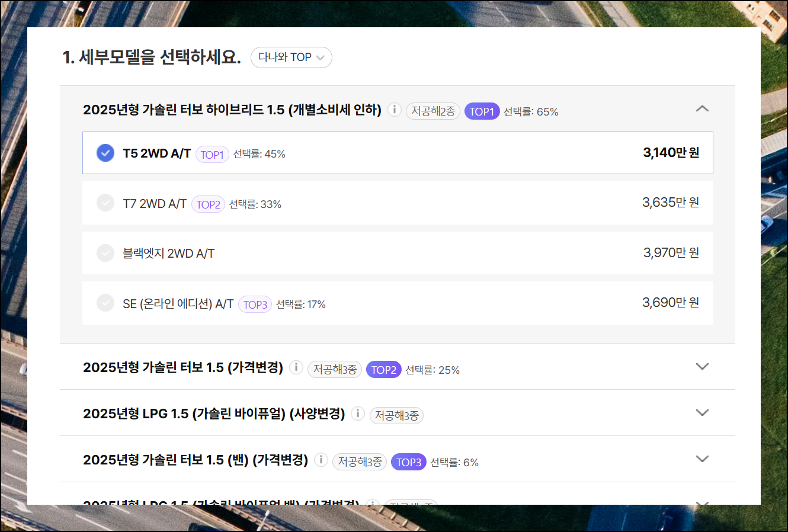Click 저공해3종 badge on LPG 1.5 (사양변경)
The height and width of the screenshot is (532, 788).
[396, 416]
